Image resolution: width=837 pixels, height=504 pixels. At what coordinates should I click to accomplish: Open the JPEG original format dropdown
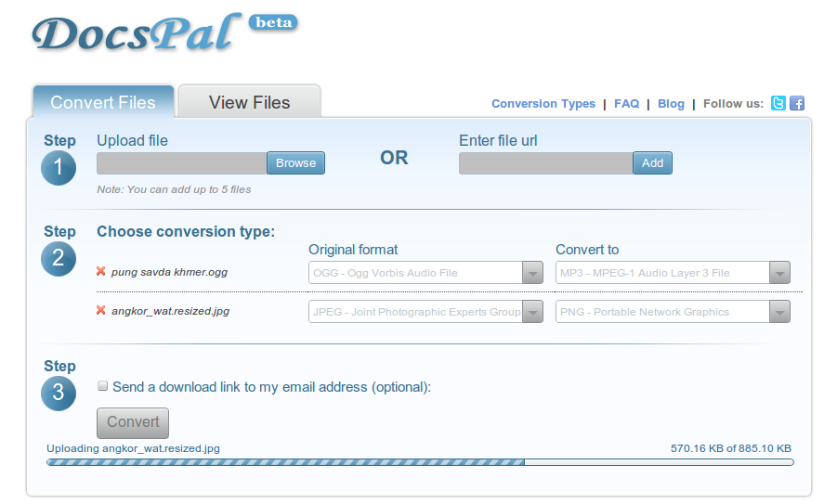tap(425, 312)
